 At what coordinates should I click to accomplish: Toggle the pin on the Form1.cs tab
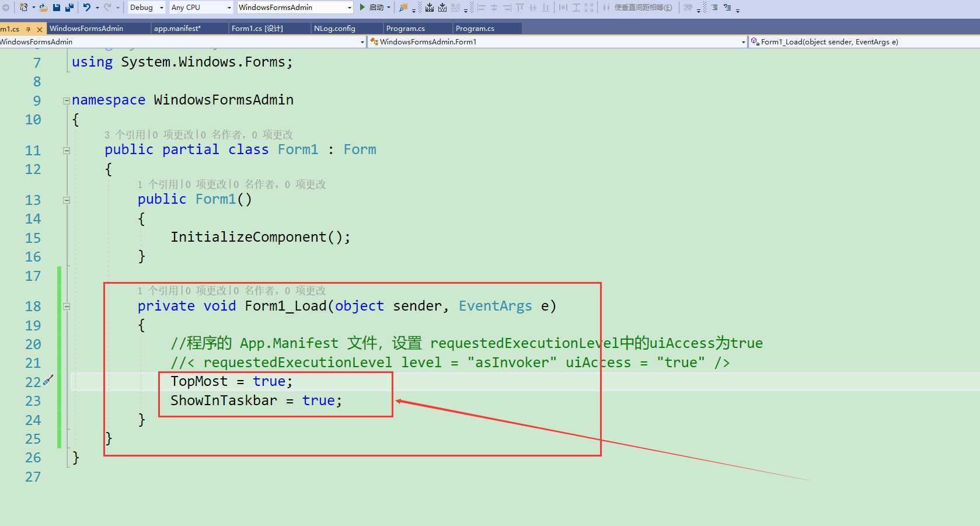[x=28, y=29]
